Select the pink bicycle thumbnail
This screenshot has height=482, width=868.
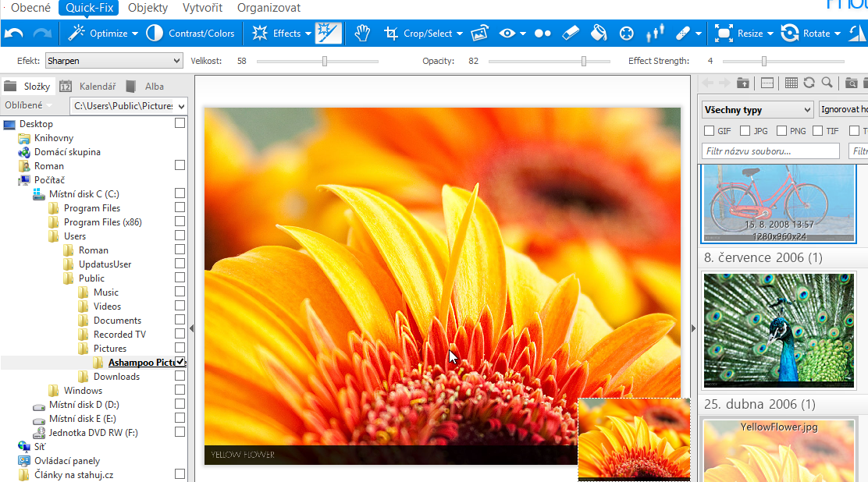tap(779, 204)
